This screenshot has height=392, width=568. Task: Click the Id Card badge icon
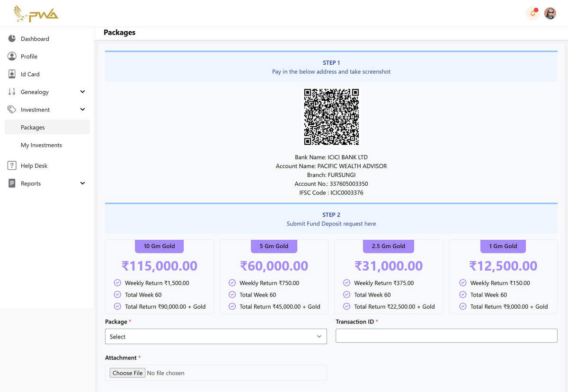coord(12,74)
